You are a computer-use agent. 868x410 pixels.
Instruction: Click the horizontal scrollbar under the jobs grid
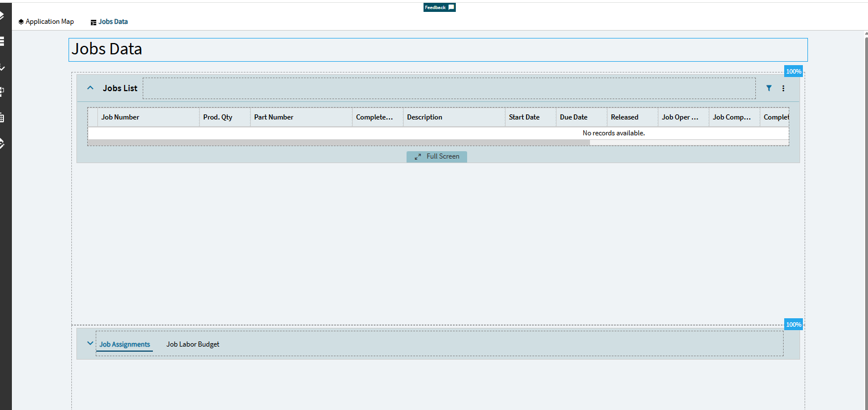pyautogui.click(x=339, y=143)
